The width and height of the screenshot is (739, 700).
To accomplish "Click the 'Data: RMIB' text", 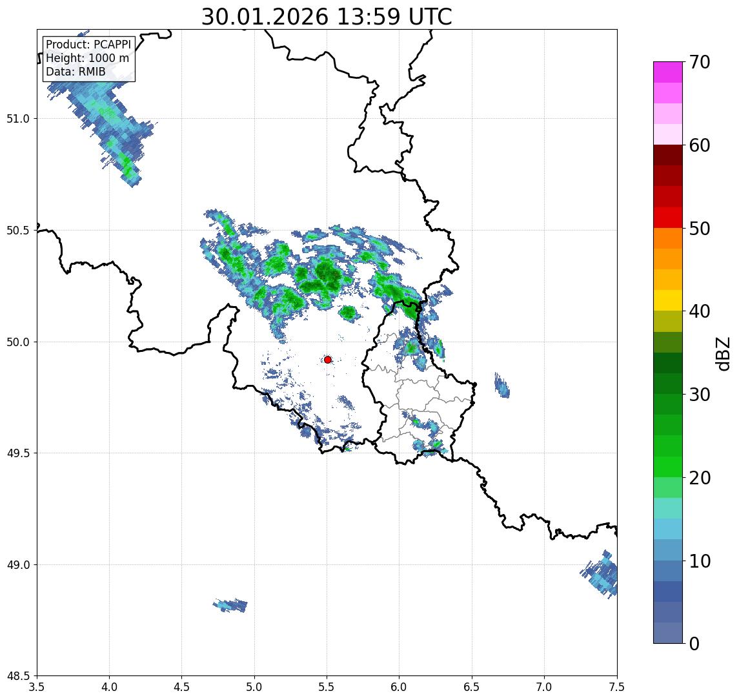I will (76, 72).
